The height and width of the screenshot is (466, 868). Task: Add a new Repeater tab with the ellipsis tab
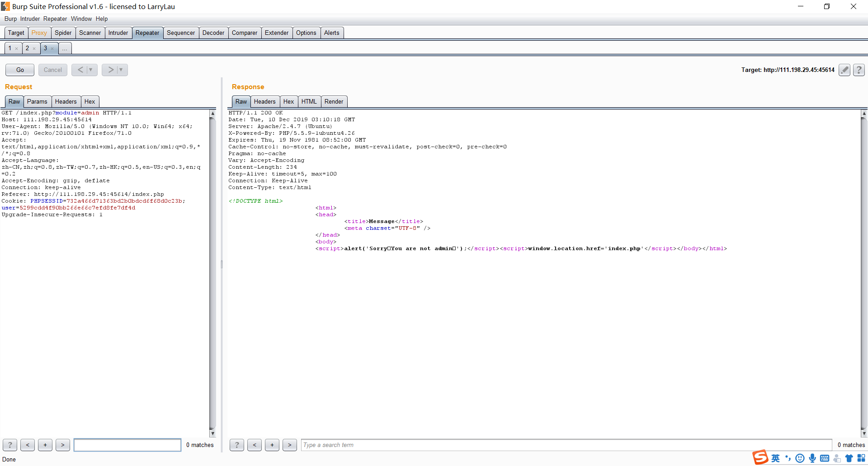pyautogui.click(x=65, y=48)
